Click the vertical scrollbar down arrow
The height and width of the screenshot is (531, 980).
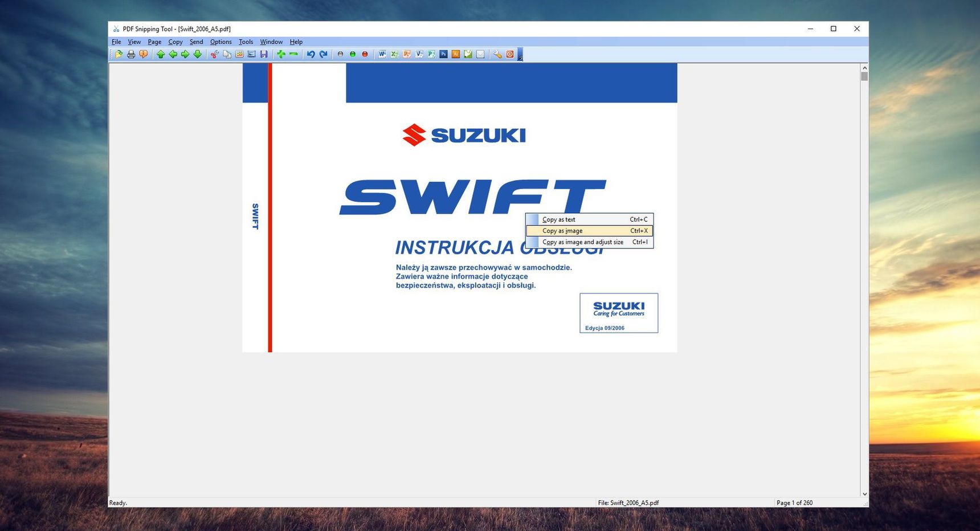(864, 494)
